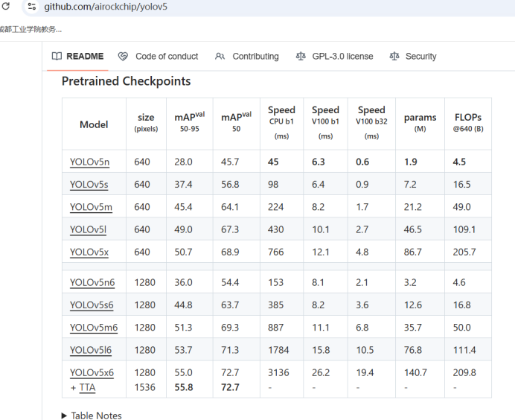Viewport: 515px width, 420px height.
Task: Select the 28.0 mAP value for YOLOv5n
Action: click(x=183, y=162)
